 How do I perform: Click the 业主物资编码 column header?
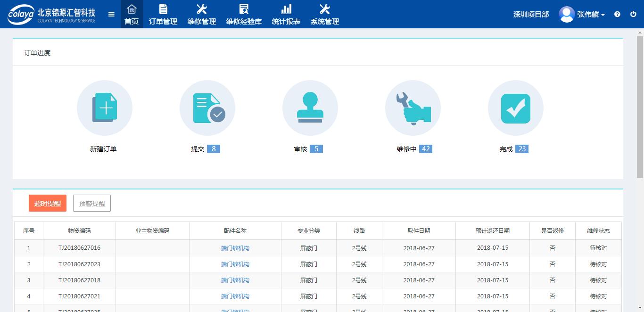[152, 231]
